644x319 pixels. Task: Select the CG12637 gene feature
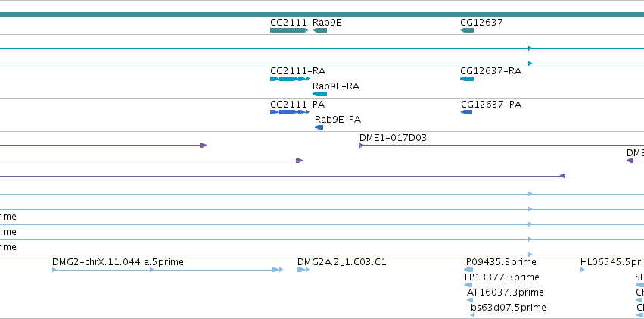click(467, 30)
